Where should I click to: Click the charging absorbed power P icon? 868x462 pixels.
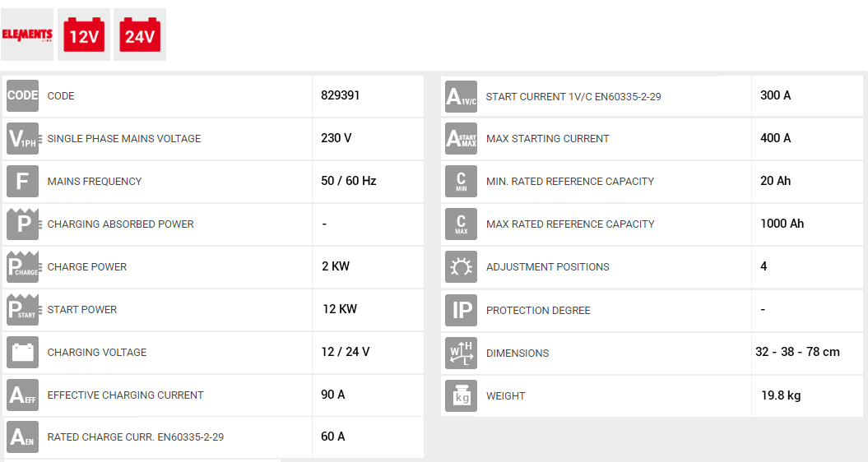coord(22,224)
